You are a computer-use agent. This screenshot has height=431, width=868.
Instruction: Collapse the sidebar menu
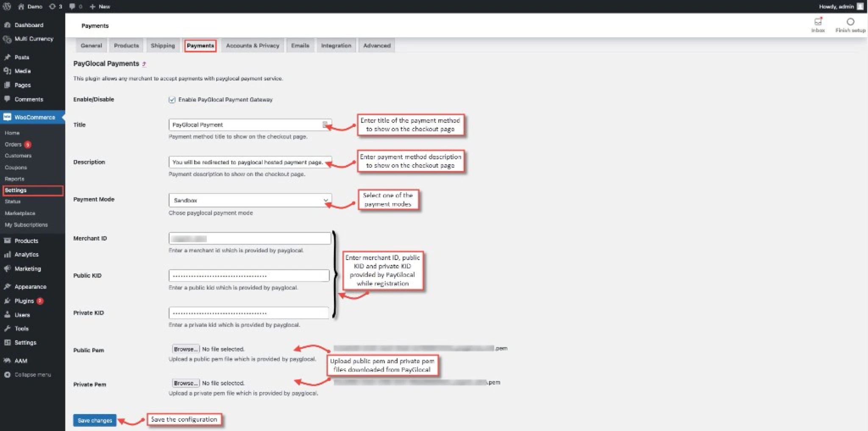point(33,375)
